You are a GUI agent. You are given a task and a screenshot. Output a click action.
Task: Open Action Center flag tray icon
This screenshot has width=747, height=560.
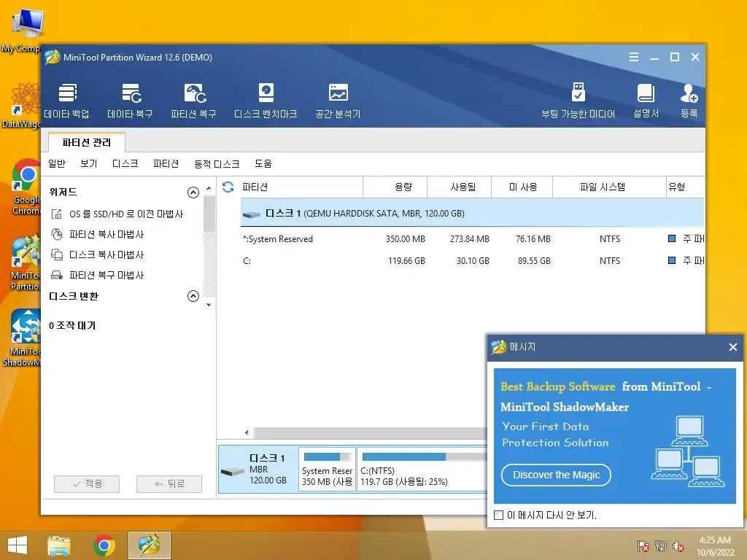643,546
